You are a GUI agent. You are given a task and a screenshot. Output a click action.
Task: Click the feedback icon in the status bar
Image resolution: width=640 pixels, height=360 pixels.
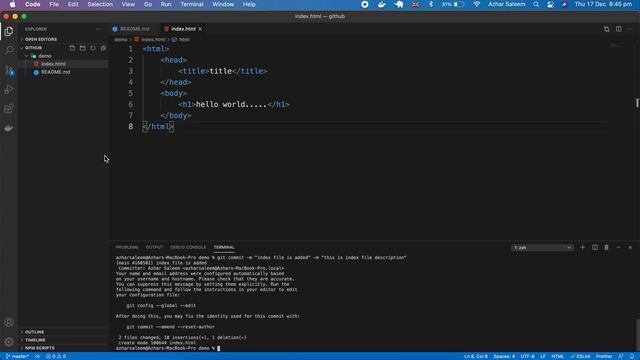tap(621, 356)
